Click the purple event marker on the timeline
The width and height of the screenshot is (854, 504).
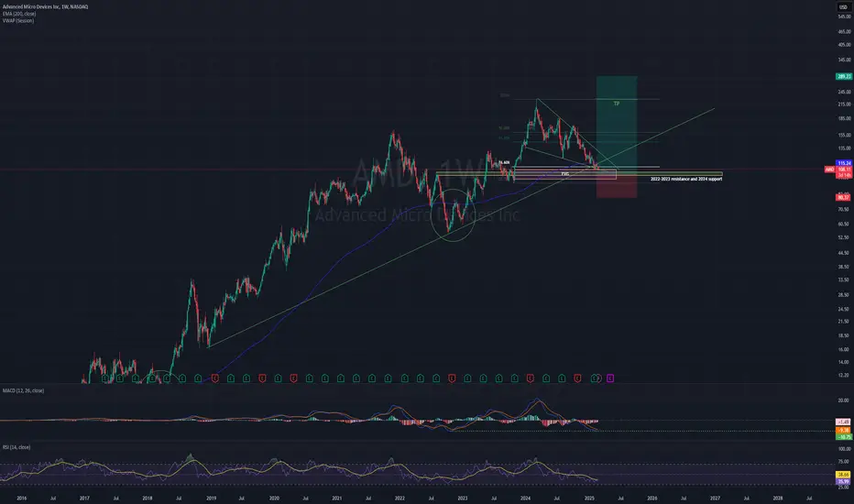pyautogui.click(x=610, y=378)
